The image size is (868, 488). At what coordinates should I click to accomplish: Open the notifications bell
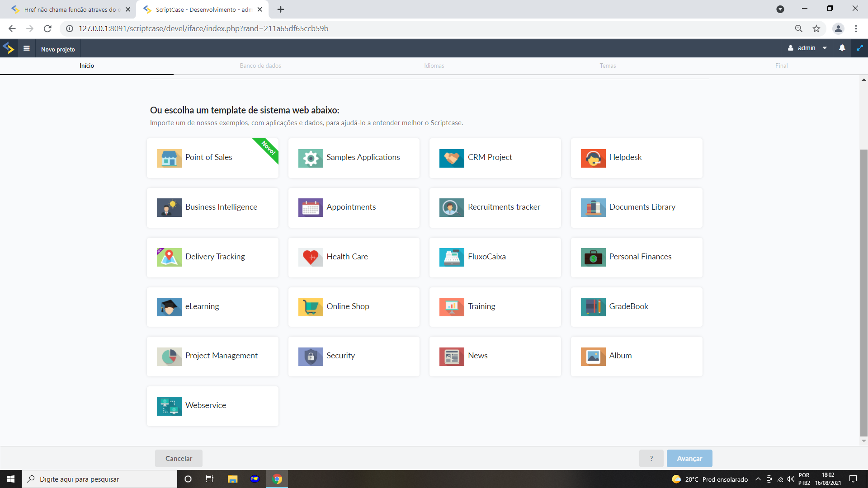tap(842, 48)
